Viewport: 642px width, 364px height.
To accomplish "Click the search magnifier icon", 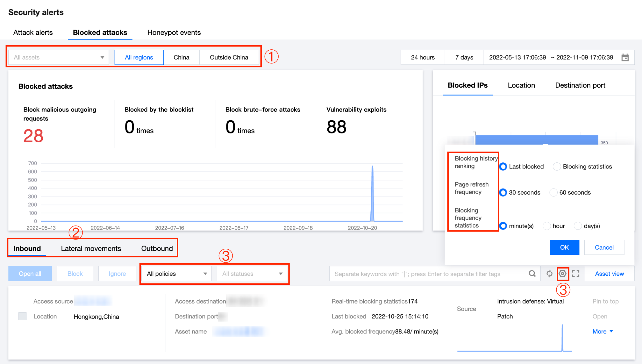I will [x=532, y=274].
